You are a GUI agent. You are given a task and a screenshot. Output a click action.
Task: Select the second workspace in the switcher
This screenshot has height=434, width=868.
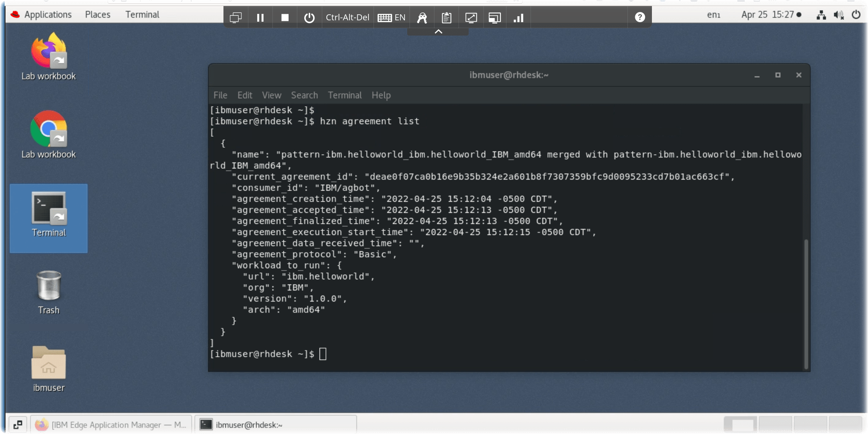[x=776, y=424]
